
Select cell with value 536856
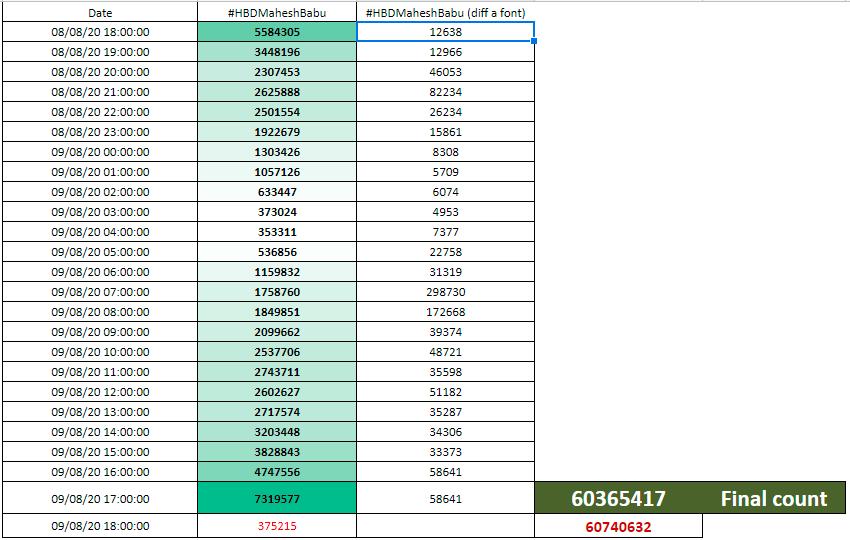(x=277, y=252)
